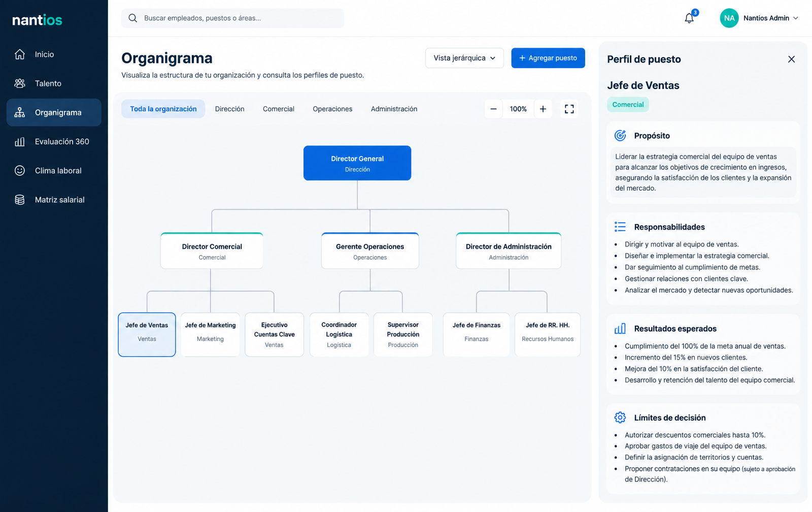Click the Talento people icon
Viewport: 812px width, 512px height.
(20, 83)
